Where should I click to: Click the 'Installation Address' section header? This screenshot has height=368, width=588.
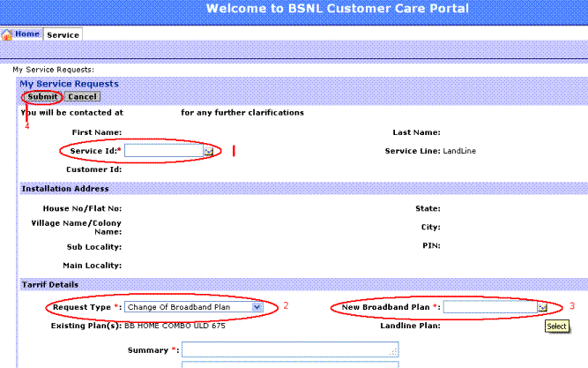pos(65,189)
